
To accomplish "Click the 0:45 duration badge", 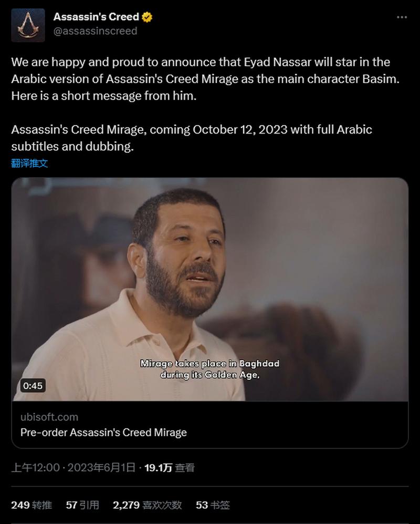I will [33, 386].
